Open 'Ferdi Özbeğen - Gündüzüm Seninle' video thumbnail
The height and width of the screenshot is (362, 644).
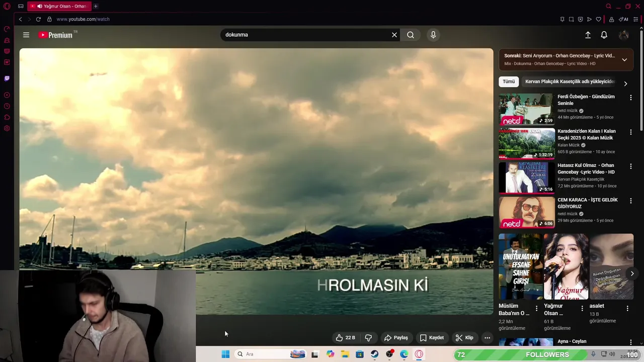[527, 109]
